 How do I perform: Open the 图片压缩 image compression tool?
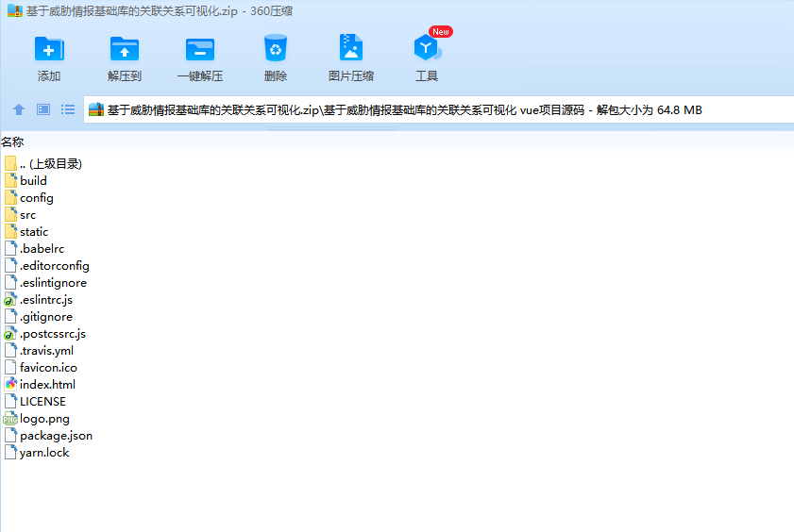[351, 48]
